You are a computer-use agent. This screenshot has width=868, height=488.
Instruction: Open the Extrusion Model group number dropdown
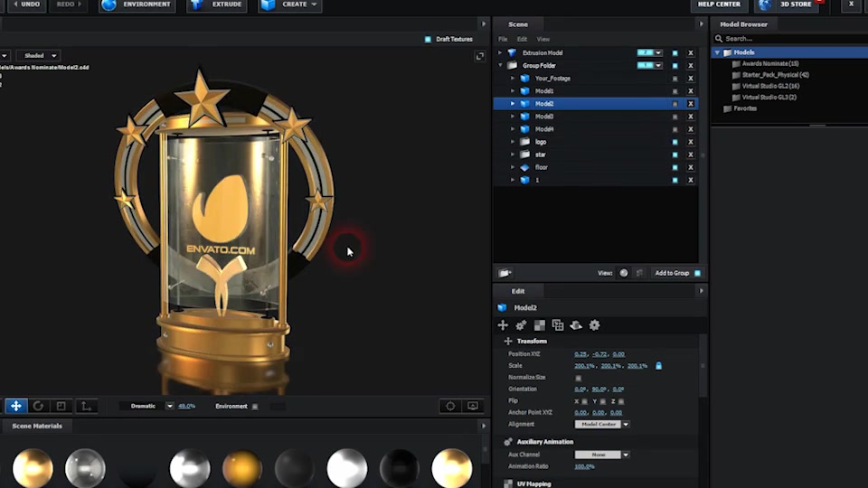pyautogui.click(x=658, y=53)
